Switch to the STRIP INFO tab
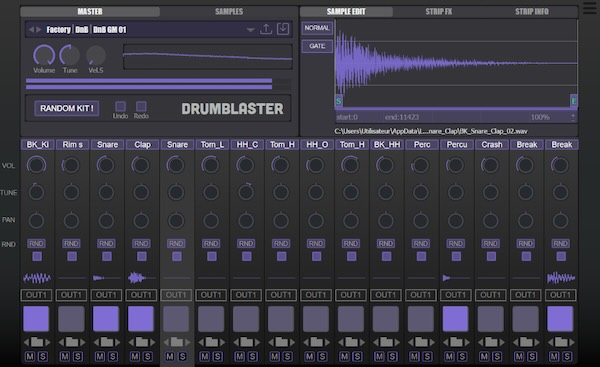The height and width of the screenshot is (367, 600). 532,11
